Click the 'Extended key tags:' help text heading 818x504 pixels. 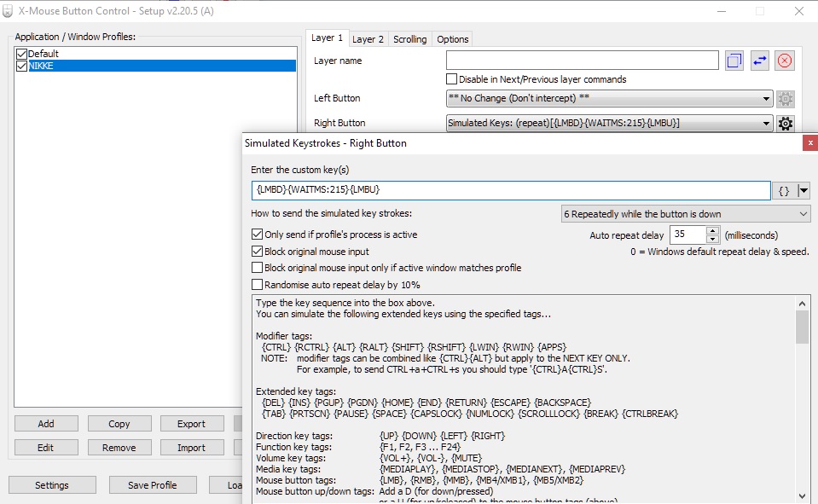point(296,391)
